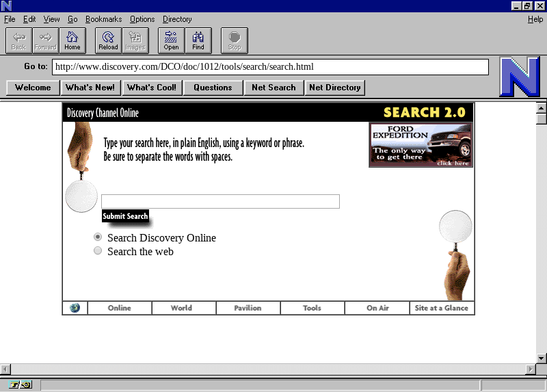This screenshot has width=547, height=392.
Task: Select Search the web radio option
Action: tap(98, 251)
